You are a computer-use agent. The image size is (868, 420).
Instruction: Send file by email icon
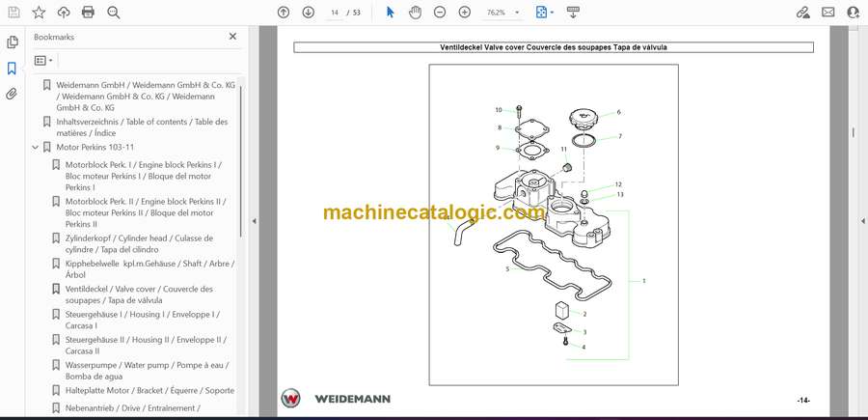[x=828, y=13]
